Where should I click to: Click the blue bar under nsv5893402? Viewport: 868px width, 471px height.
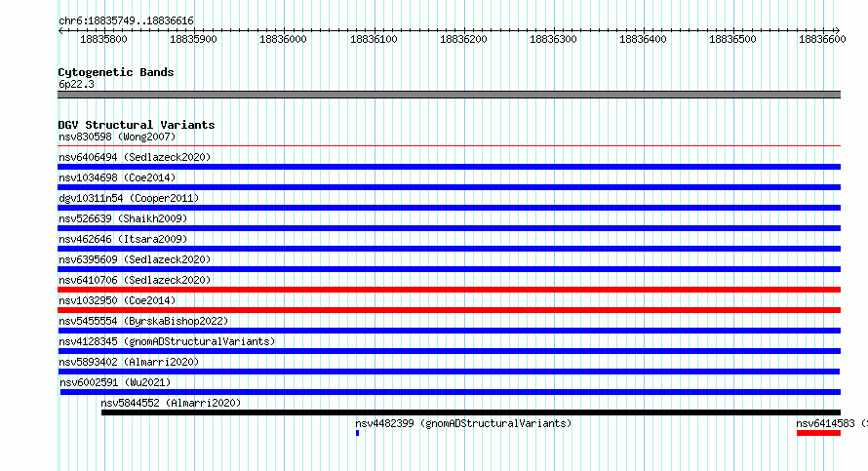pos(449,372)
